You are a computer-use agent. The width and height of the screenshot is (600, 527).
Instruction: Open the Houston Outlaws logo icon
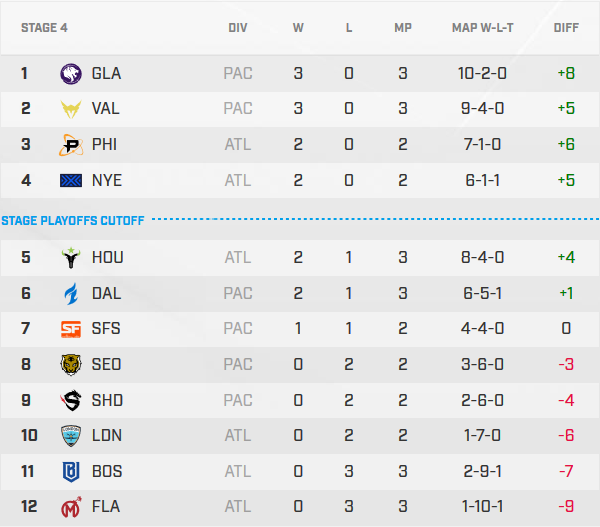tap(72, 257)
